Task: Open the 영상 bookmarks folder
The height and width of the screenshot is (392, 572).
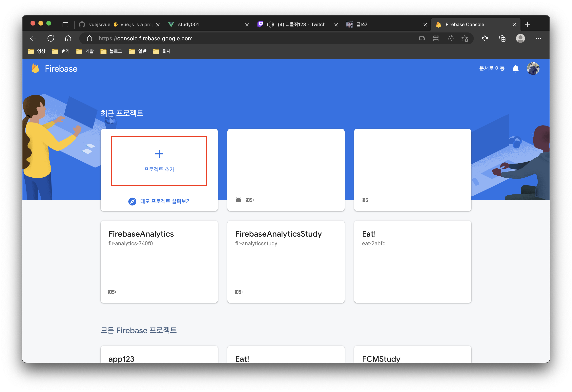Action: [37, 51]
